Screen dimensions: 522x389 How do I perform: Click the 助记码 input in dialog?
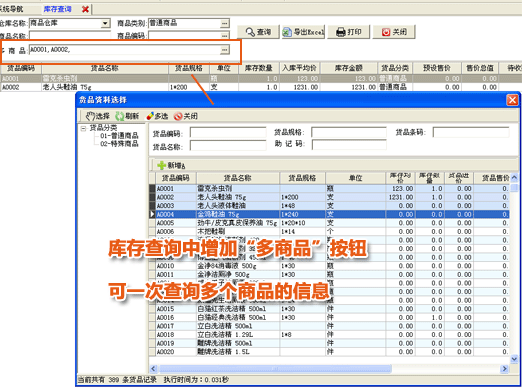tap(349, 145)
